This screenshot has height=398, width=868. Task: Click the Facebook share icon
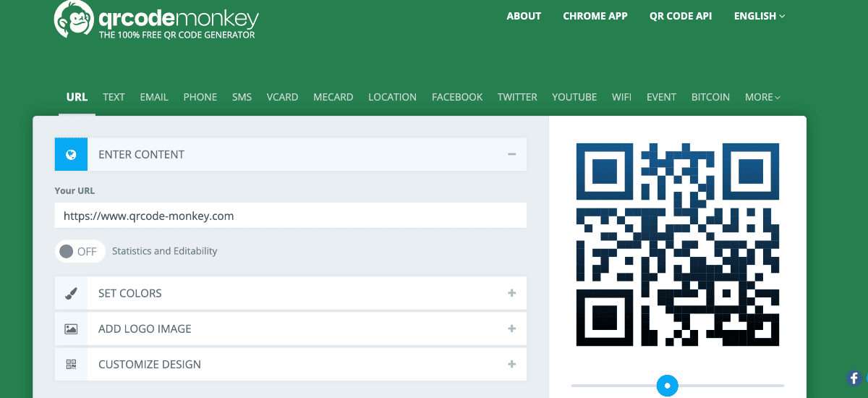tap(854, 378)
